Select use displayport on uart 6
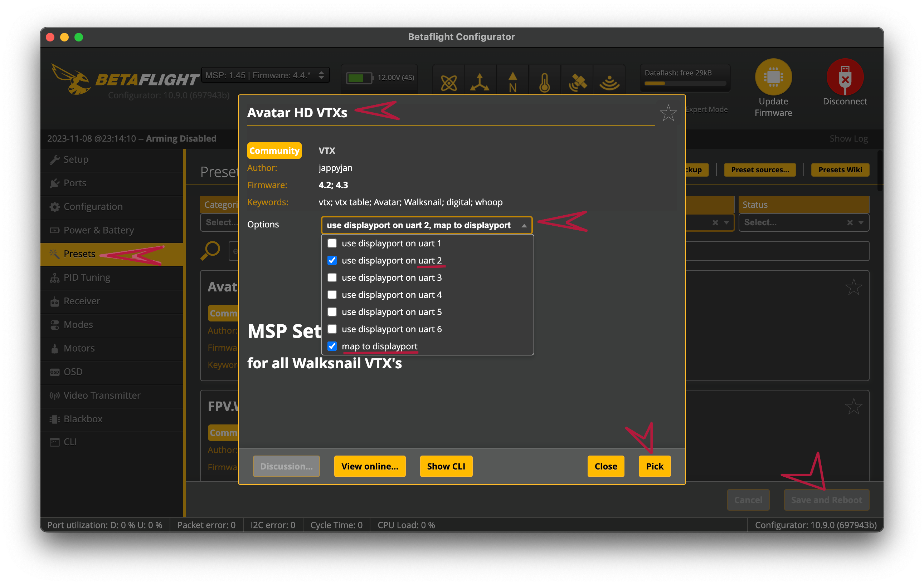 (x=332, y=329)
